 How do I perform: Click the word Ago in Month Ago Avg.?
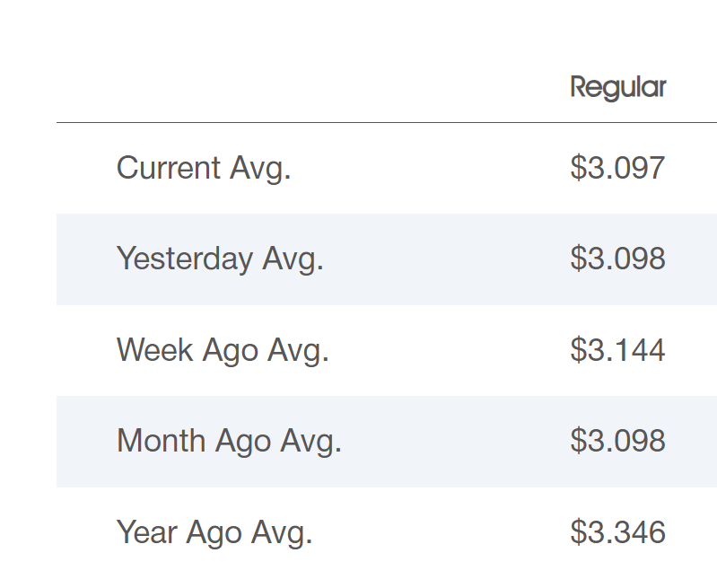click(x=243, y=443)
